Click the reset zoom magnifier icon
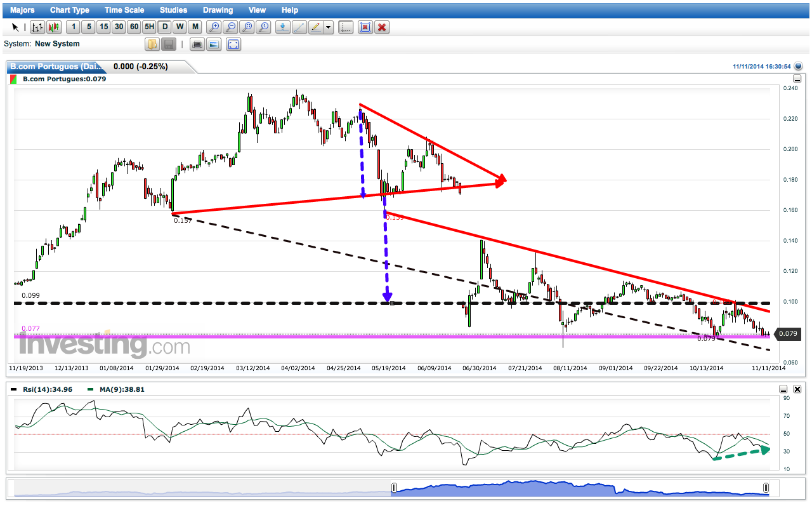 pos(264,27)
